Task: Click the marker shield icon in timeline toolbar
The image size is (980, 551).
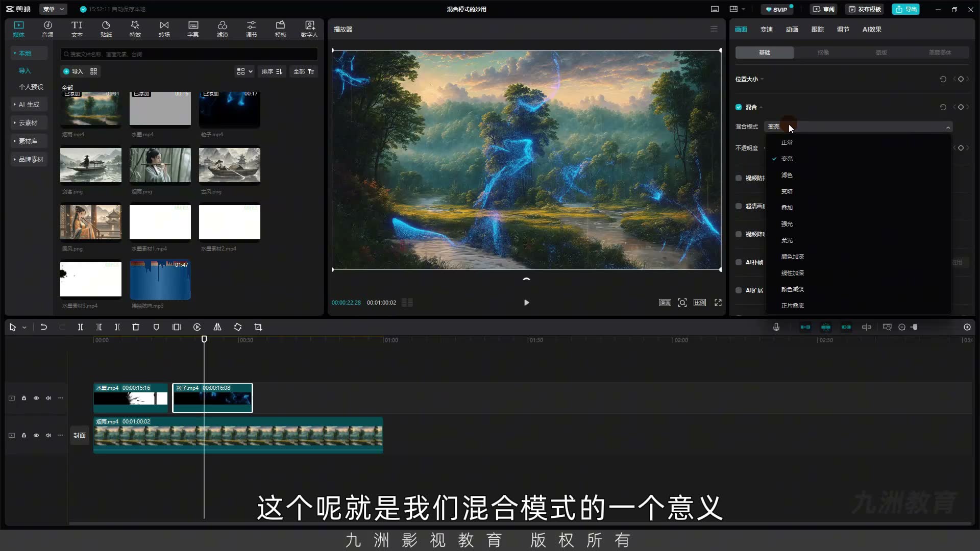Action: (x=156, y=327)
